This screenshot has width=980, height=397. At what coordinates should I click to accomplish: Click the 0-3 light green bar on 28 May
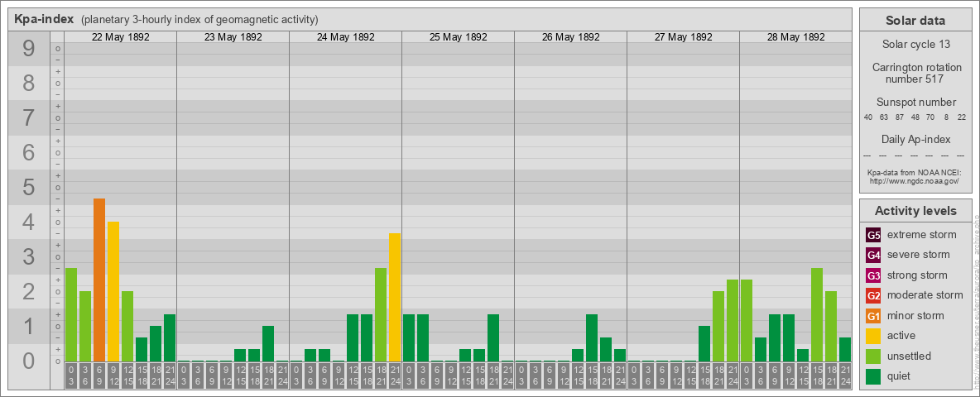(x=747, y=320)
